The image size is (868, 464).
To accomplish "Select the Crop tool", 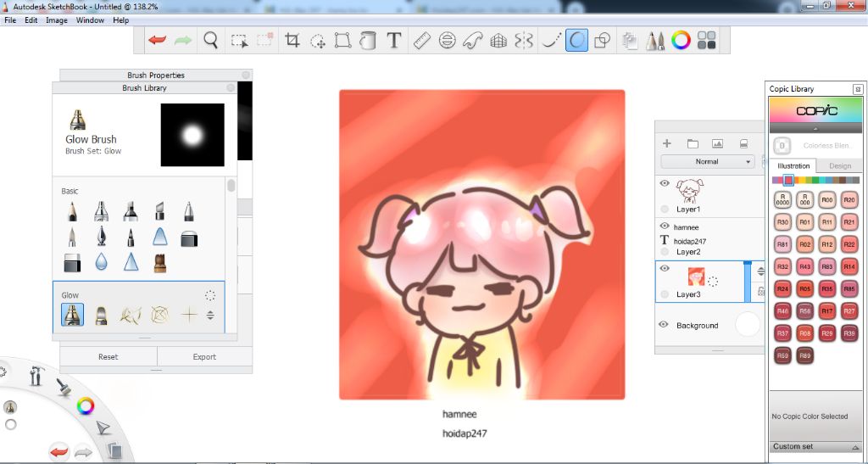I will pyautogui.click(x=292, y=40).
